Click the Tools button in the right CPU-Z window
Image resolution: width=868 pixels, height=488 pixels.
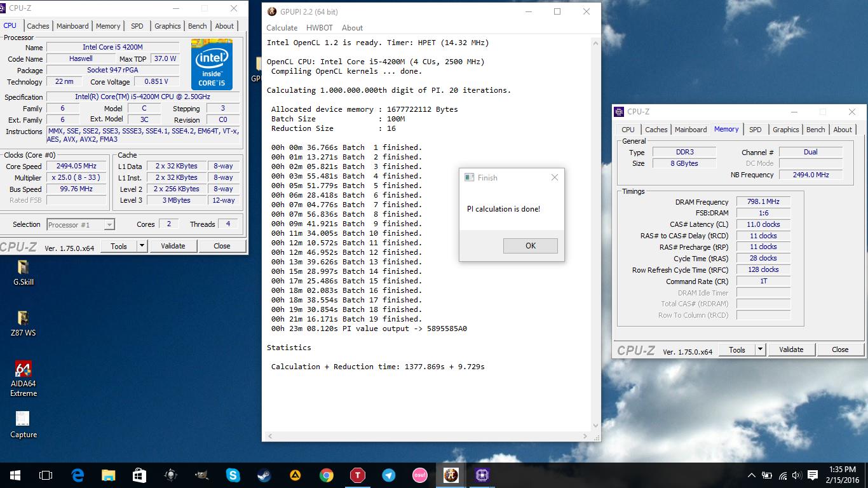point(737,349)
